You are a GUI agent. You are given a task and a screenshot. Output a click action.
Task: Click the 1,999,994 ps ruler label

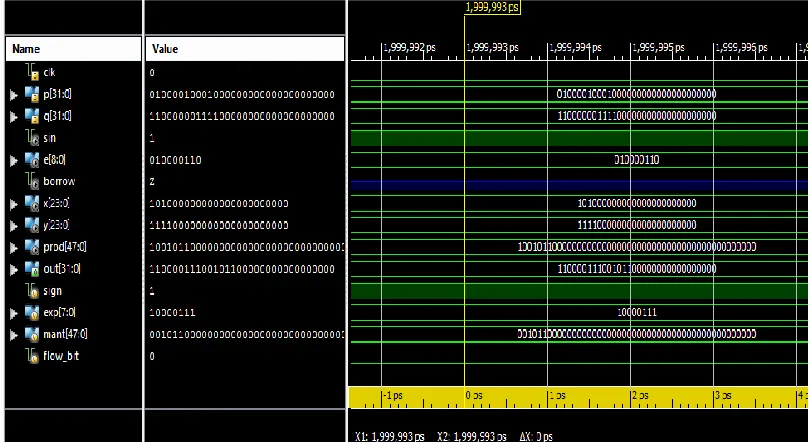coord(575,48)
